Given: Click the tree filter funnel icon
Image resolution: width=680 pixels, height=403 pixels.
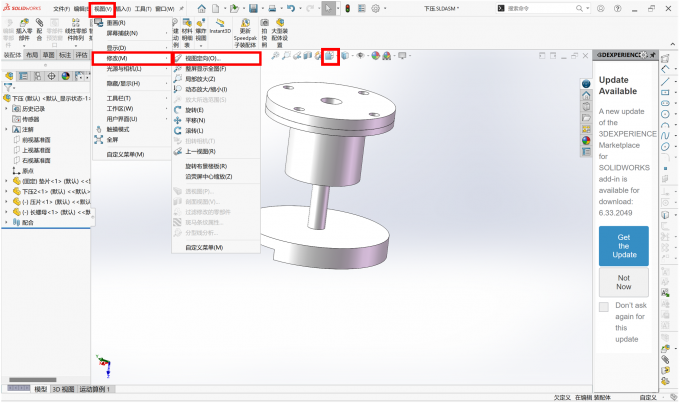Looking at the screenshot, I should point(7,88).
